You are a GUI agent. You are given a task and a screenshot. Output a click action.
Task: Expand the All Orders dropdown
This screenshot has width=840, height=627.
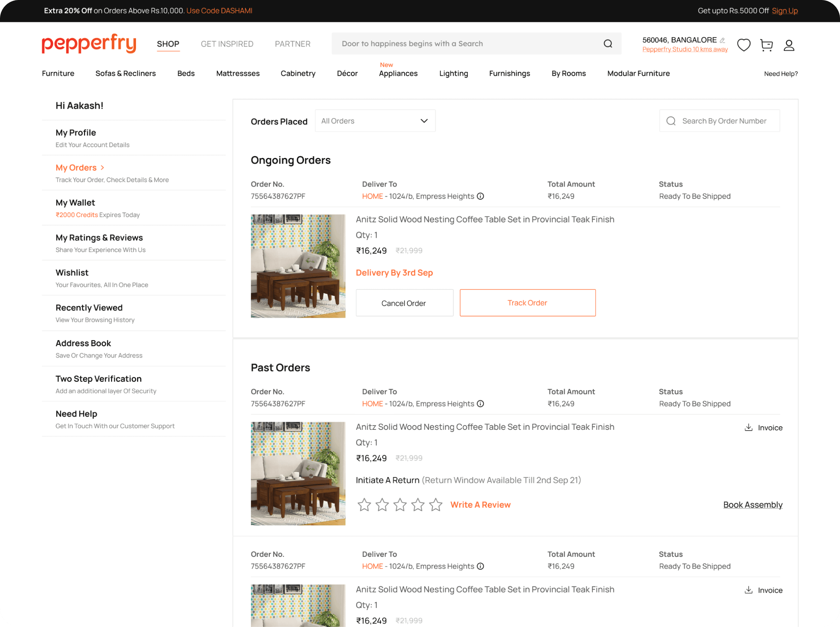375,121
